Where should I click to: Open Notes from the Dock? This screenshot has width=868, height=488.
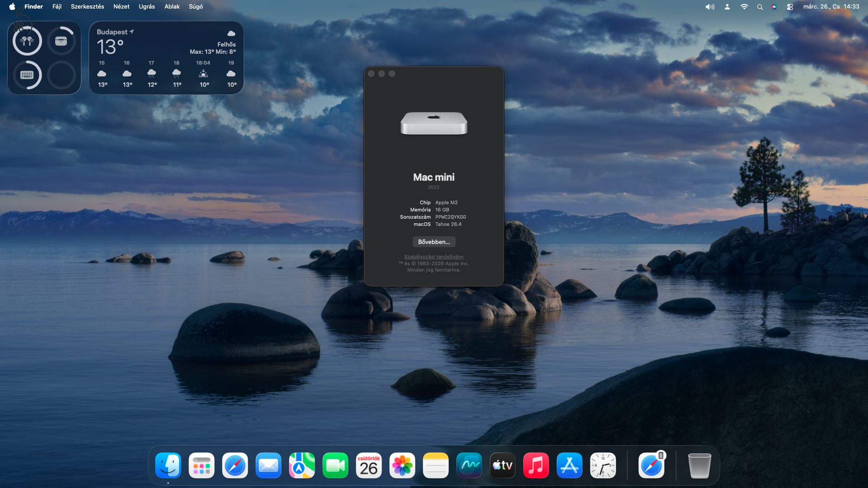coord(435,465)
